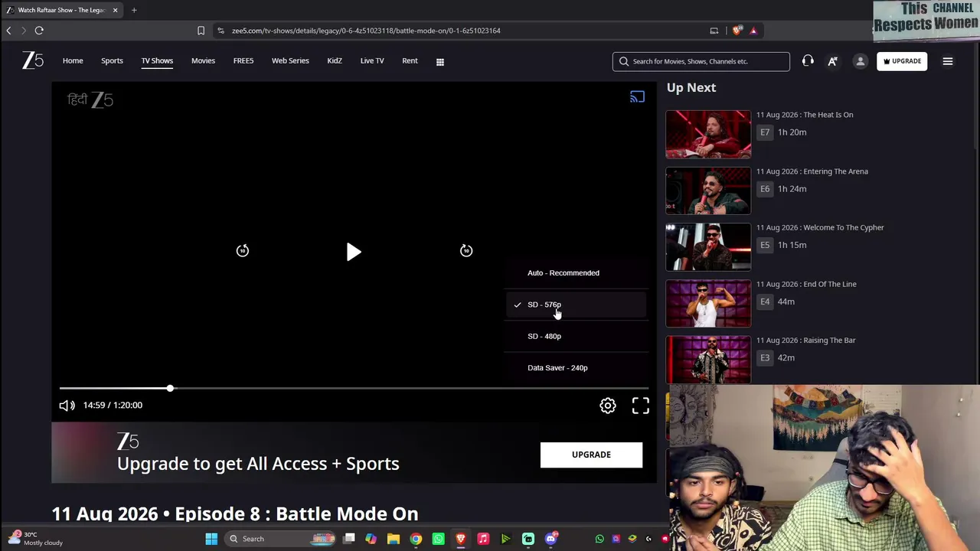Open the TV Shows section
This screenshot has width=980, height=551.
pyautogui.click(x=157, y=61)
